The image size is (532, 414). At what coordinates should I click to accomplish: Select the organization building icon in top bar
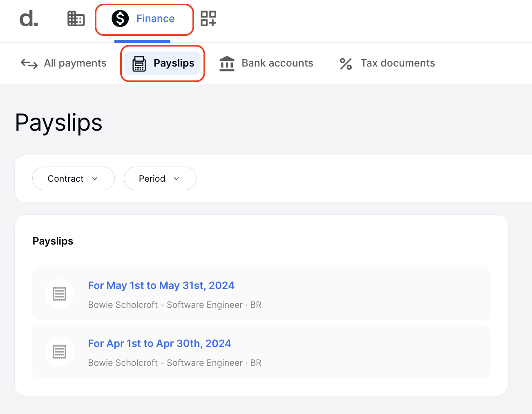tap(76, 18)
